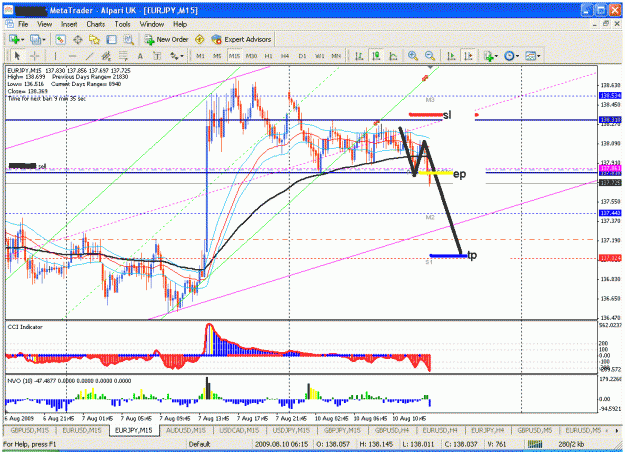Image resolution: width=625 pixels, height=452 pixels.
Task: Launch MetaEditor yellow diamond icon
Action: tap(200, 39)
